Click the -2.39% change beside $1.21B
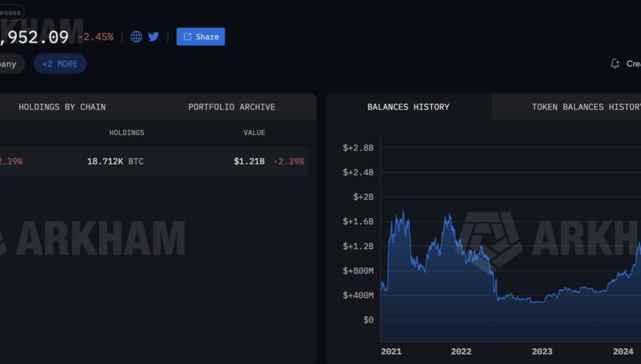This screenshot has width=641, height=364. click(289, 161)
